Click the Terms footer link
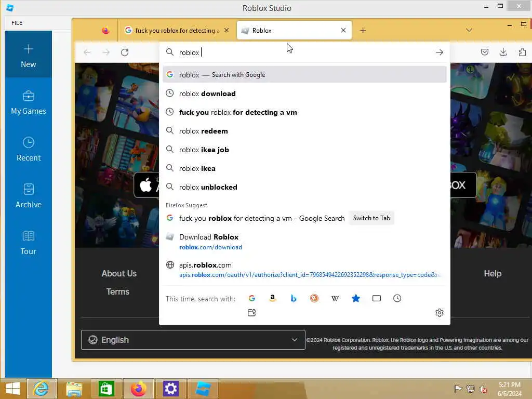 pos(118,291)
